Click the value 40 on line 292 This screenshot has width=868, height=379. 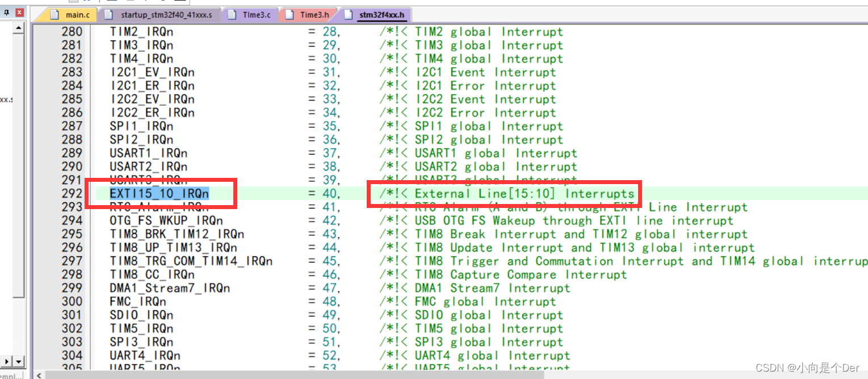[x=329, y=194]
